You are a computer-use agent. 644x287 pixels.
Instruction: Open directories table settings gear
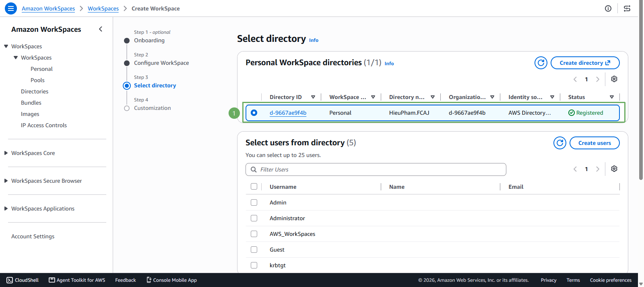point(614,79)
